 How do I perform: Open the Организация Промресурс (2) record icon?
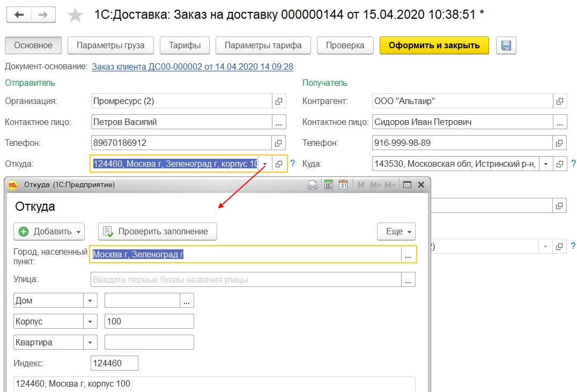(279, 101)
